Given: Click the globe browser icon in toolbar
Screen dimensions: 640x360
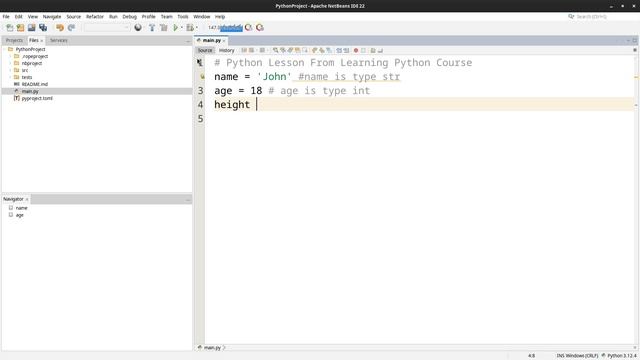Looking at the screenshot, I should click(x=138, y=28).
